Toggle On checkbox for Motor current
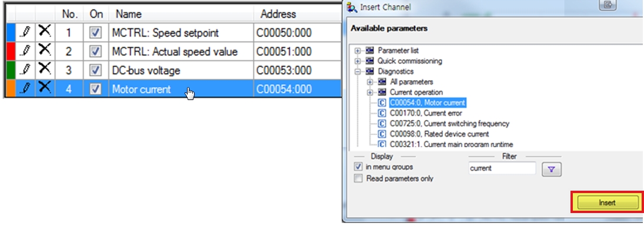Image resolution: width=644 pixels, height=226 pixels. point(95,89)
